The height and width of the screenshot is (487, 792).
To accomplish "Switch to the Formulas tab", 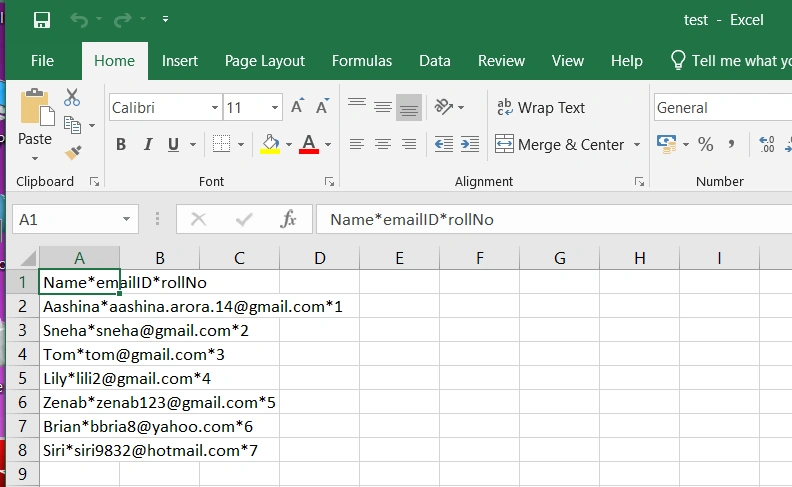I will 362,61.
